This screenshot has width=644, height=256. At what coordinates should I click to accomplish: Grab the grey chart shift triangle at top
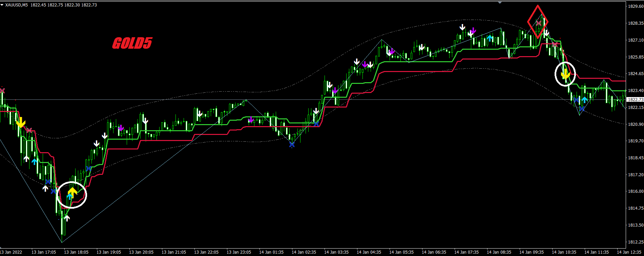tap(500, 3)
